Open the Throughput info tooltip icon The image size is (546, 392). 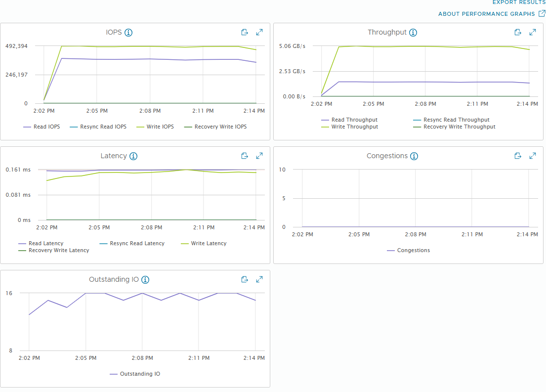click(x=413, y=33)
